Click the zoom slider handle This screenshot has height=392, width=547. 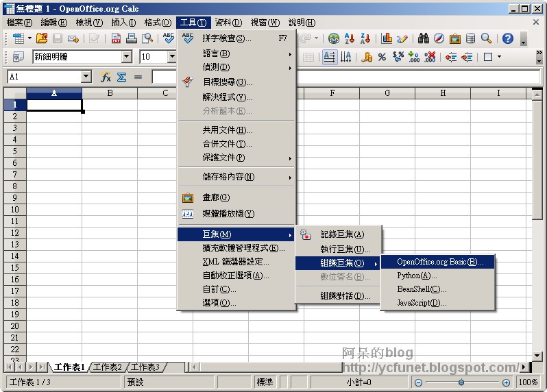pos(461,382)
